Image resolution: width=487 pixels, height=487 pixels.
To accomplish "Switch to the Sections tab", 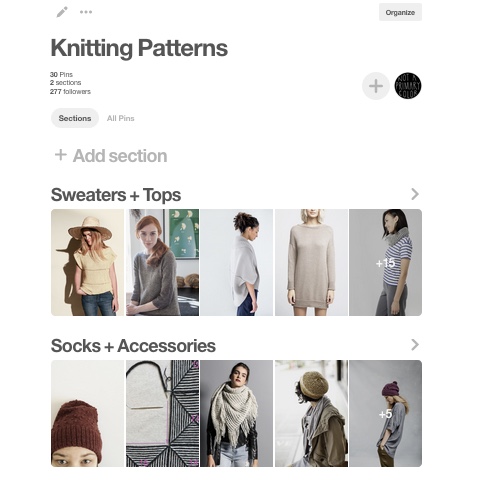I will [75, 118].
